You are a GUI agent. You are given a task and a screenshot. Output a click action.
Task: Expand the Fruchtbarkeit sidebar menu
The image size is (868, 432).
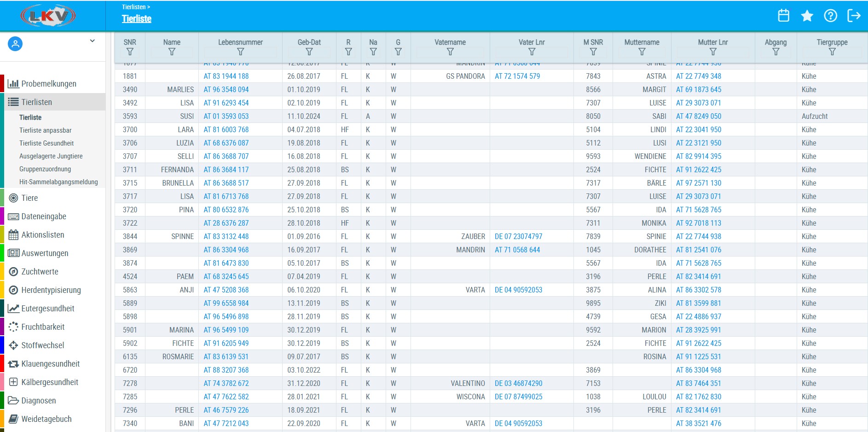pos(43,327)
